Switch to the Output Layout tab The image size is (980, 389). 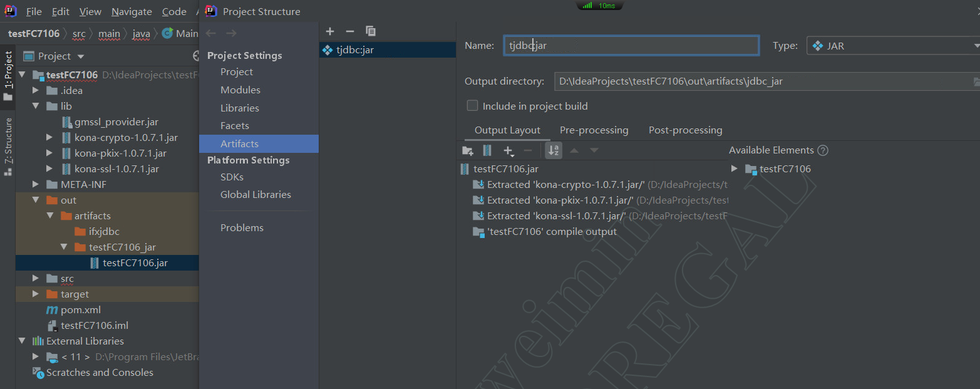[507, 130]
